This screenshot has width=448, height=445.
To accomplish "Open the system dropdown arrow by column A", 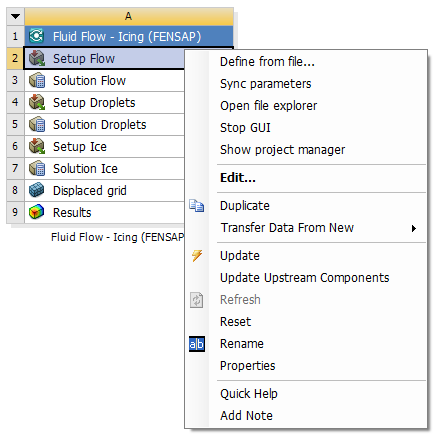I will click(15, 16).
